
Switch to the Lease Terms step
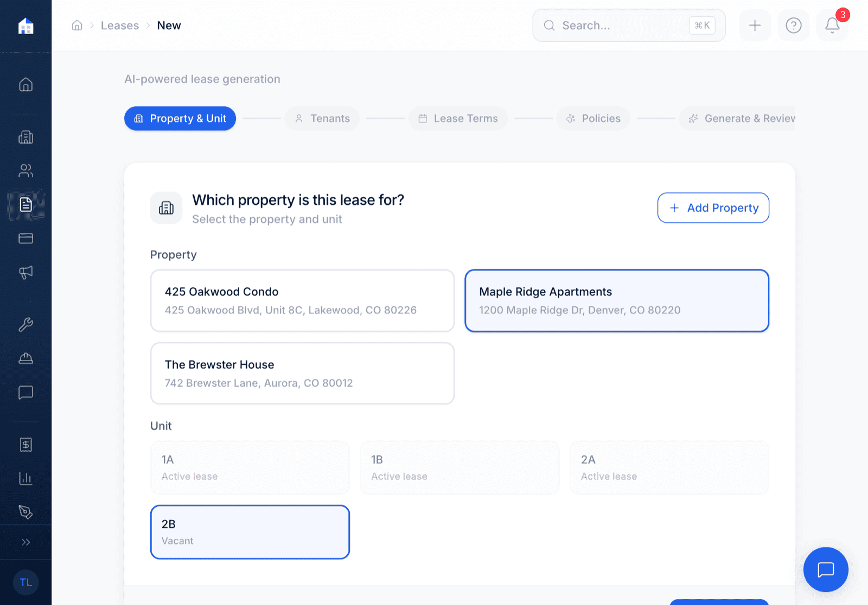[x=458, y=118]
